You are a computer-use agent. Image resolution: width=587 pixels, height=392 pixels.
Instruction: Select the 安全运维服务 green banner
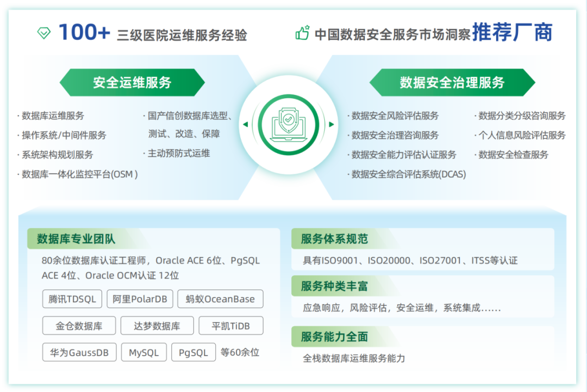132,83
